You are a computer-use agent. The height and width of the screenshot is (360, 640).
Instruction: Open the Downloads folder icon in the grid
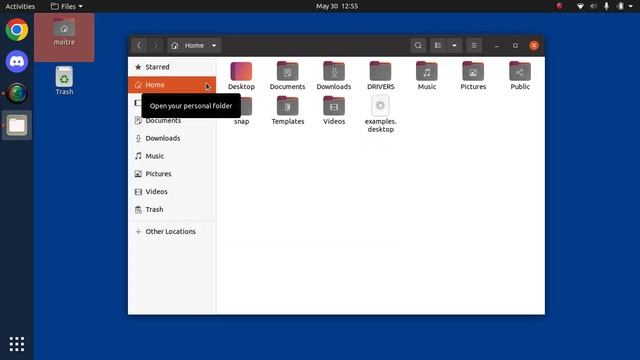[x=334, y=76]
